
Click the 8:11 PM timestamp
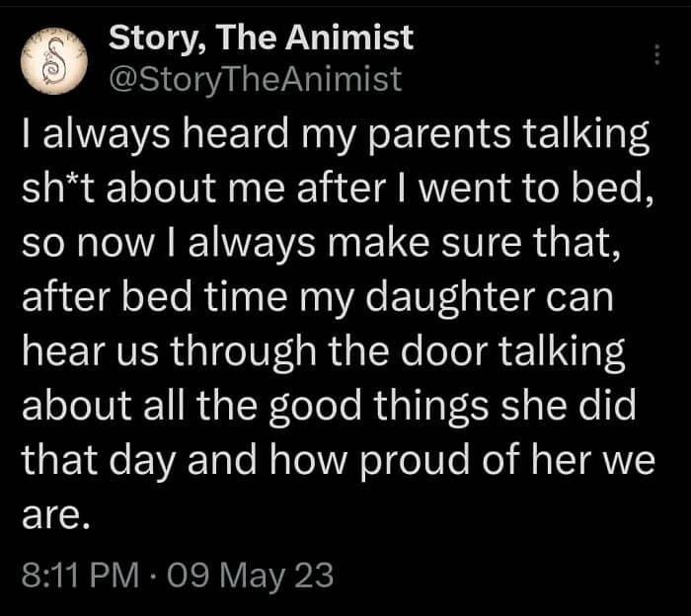click(x=80, y=575)
